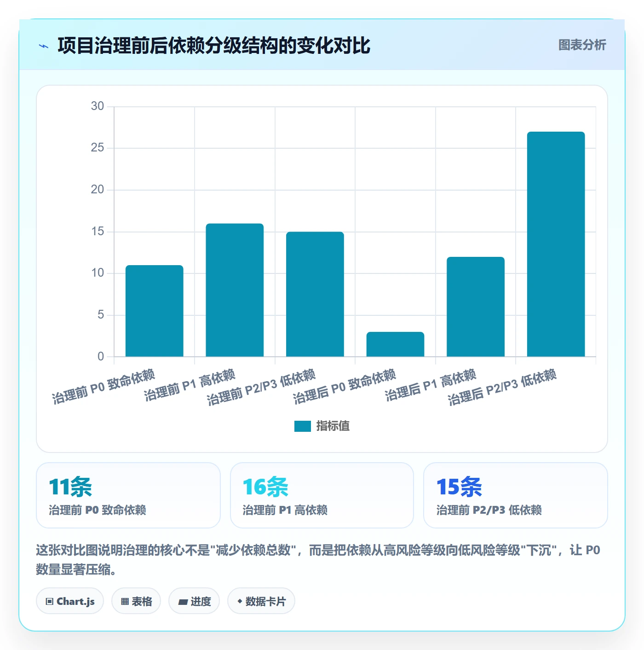Select the 表格 tag chip
Image resolution: width=644 pixels, height=650 pixels.
pos(136,601)
